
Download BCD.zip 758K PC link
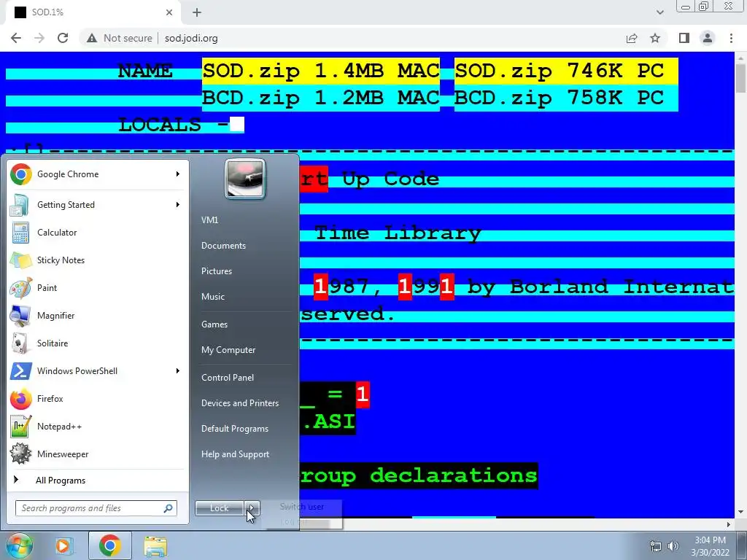(x=566, y=98)
